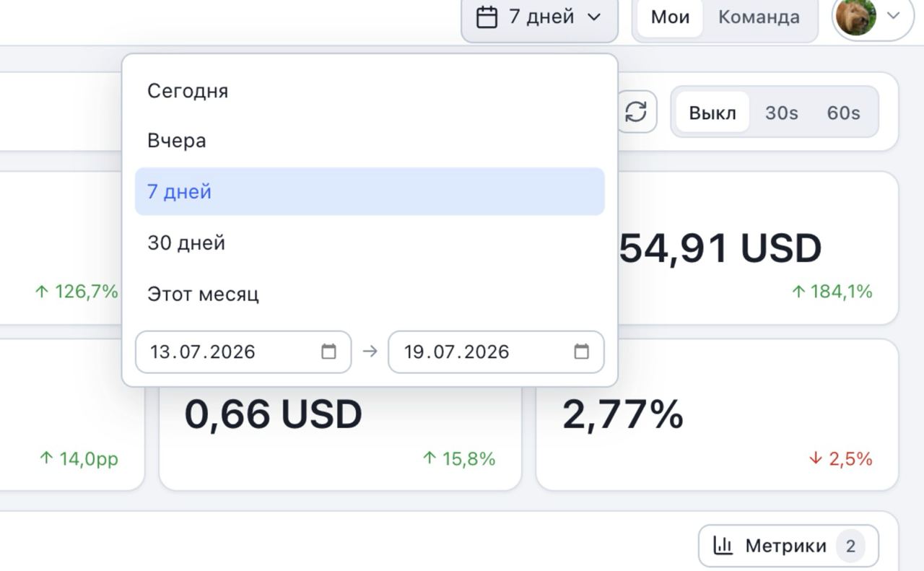Viewport: 924px width, 571px height.
Task: Click the bar chart icon on the Метрики button
Action: pos(723,545)
